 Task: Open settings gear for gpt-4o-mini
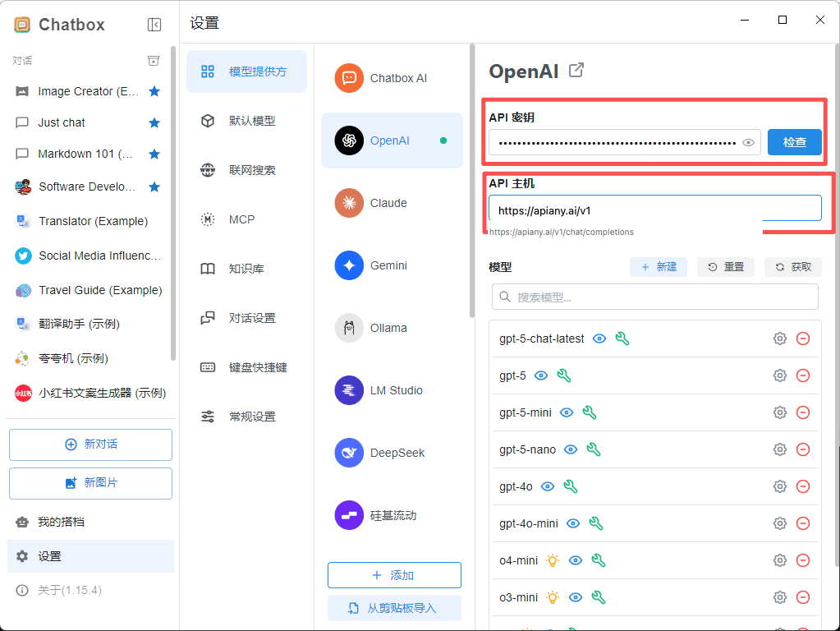tap(780, 523)
